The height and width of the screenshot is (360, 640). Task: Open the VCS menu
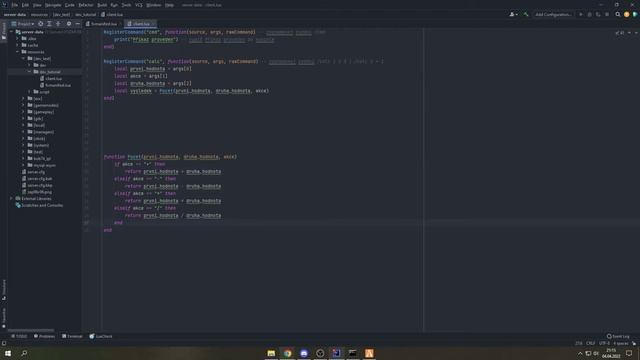(139, 5)
